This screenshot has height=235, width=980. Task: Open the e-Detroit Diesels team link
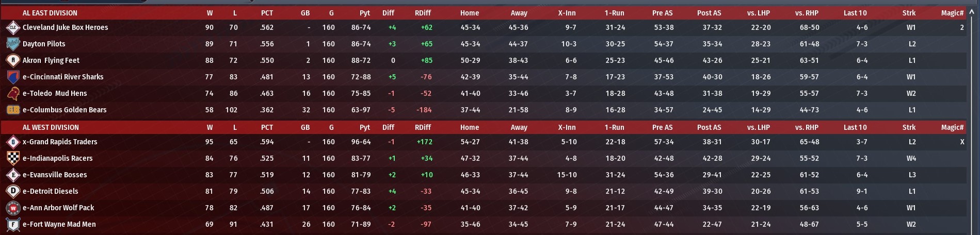(x=51, y=191)
